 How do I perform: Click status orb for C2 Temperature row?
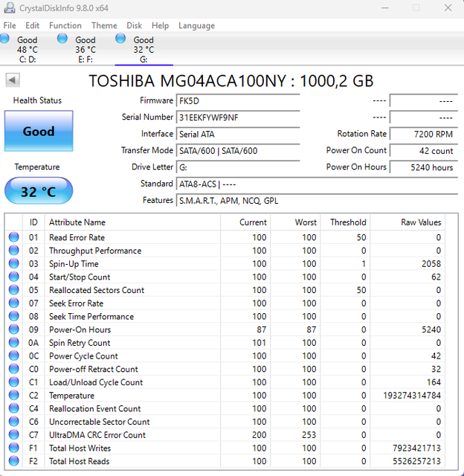(13, 395)
